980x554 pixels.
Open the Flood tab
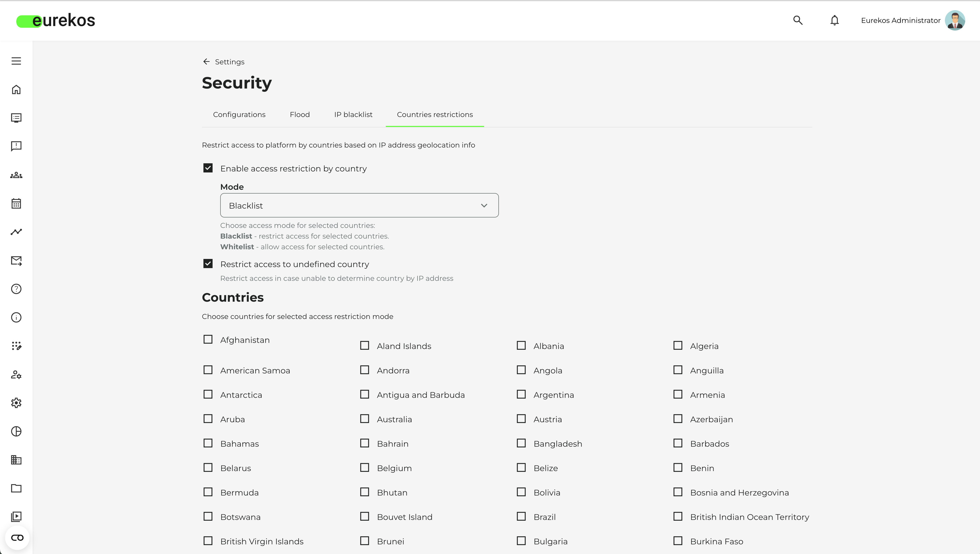click(299, 114)
